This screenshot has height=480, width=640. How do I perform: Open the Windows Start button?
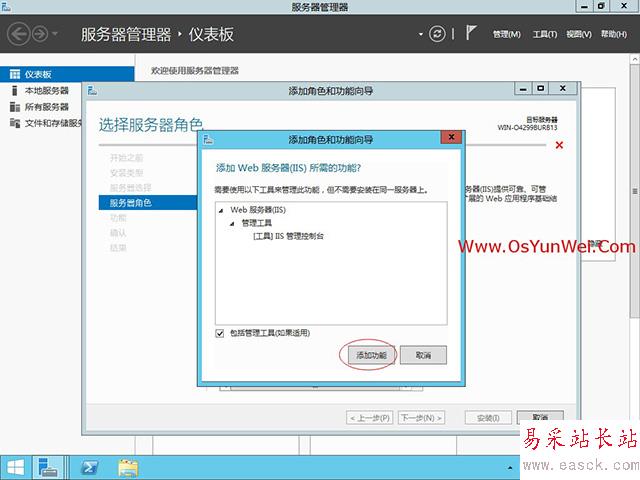16,467
